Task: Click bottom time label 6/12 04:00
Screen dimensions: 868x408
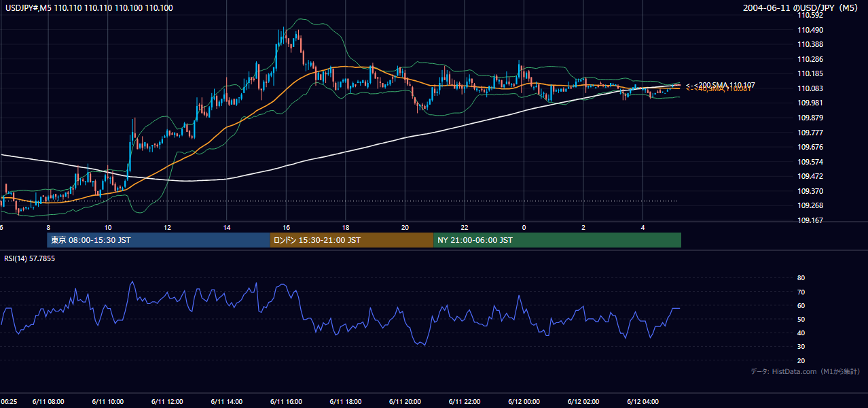Action: click(x=643, y=401)
